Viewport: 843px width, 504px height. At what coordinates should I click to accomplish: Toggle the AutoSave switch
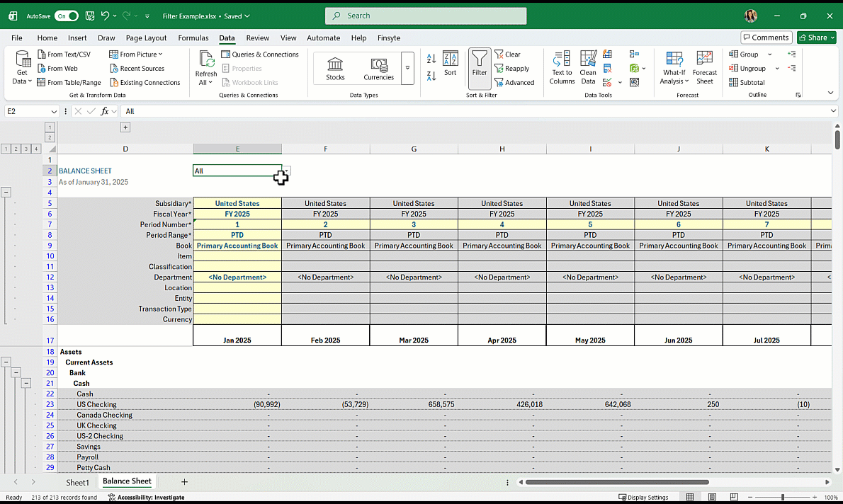pyautogui.click(x=66, y=16)
